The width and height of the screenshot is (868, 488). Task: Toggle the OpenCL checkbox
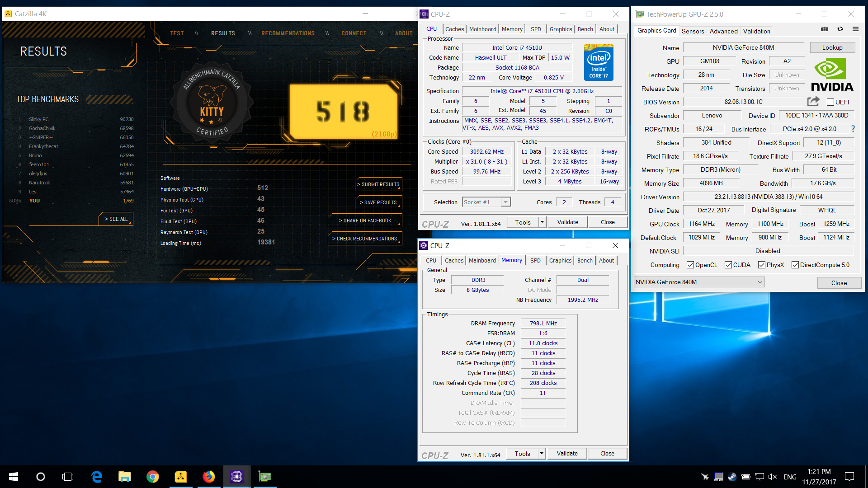tap(690, 265)
